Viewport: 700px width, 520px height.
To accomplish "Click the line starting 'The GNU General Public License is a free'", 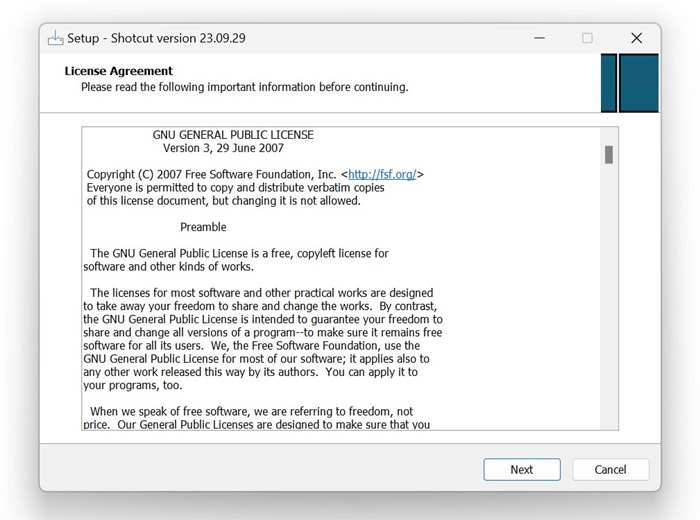I will 239,254.
